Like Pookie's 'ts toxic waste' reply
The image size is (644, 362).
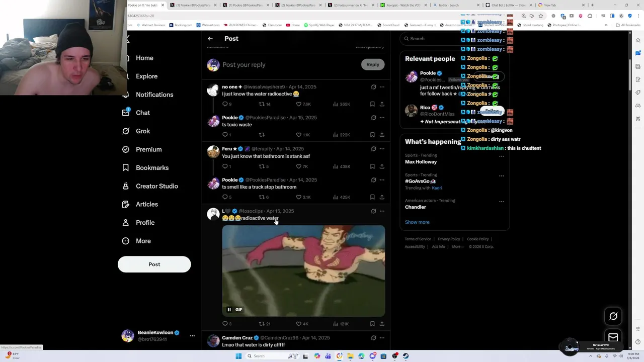(x=303, y=135)
